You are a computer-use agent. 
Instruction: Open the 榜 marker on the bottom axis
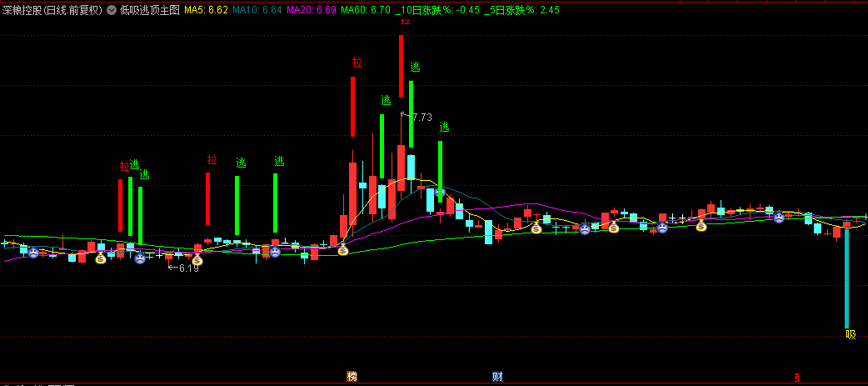point(352,377)
